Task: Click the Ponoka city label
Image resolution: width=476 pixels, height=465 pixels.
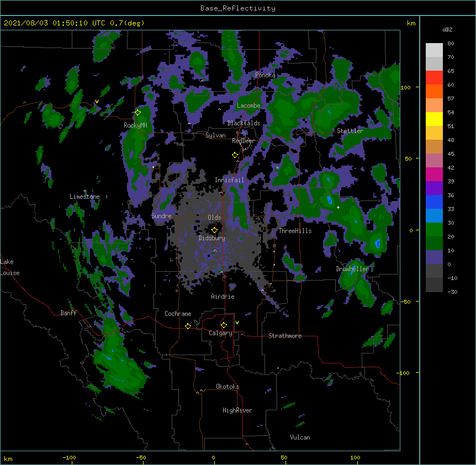Action: click(265, 75)
